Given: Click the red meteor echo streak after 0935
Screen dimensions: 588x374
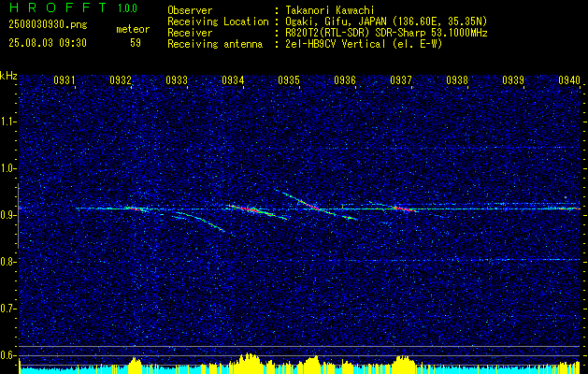Looking at the screenshot, I should (x=311, y=206).
